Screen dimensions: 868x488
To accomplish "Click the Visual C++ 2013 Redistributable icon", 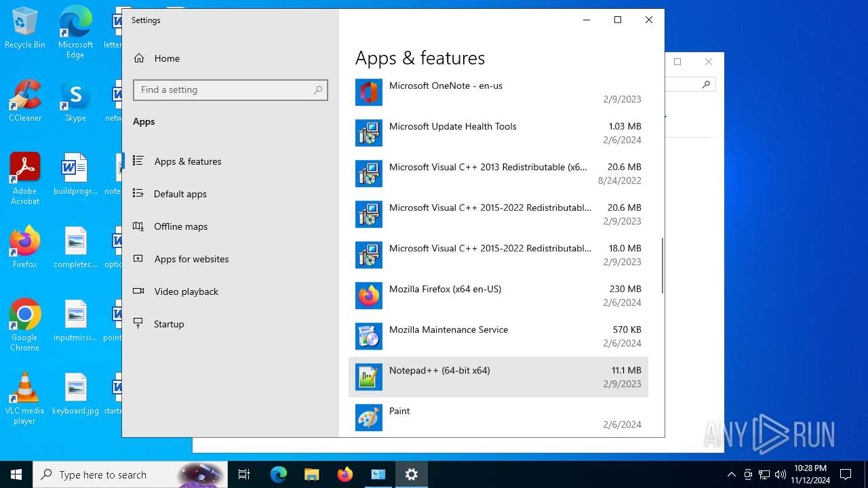I will click(369, 174).
